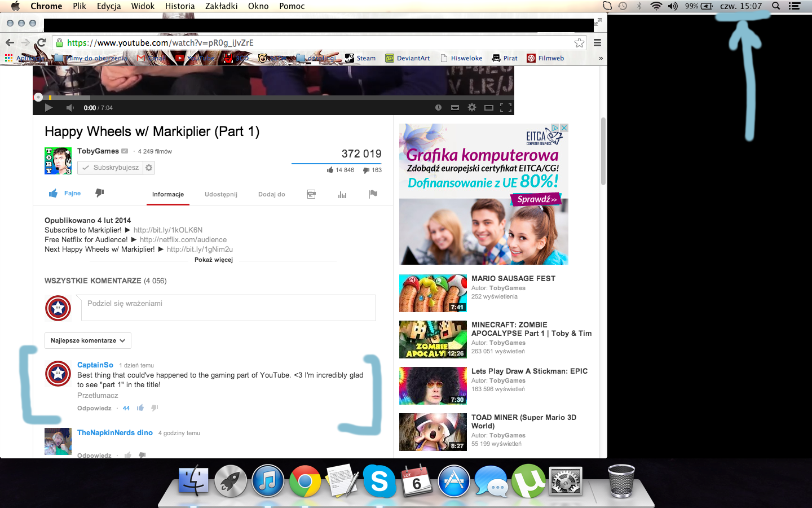Open the Filmweb bookmark

click(x=545, y=58)
